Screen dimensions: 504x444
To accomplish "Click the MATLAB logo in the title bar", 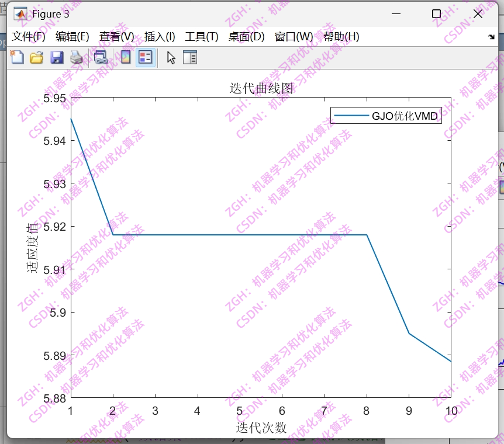I will click(x=20, y=14).
